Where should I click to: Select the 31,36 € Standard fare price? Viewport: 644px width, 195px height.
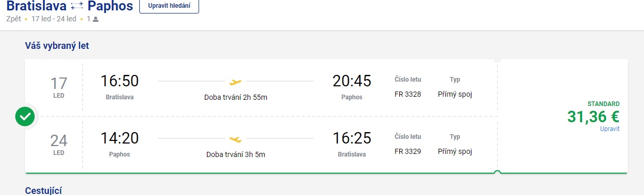coord(593,118)
